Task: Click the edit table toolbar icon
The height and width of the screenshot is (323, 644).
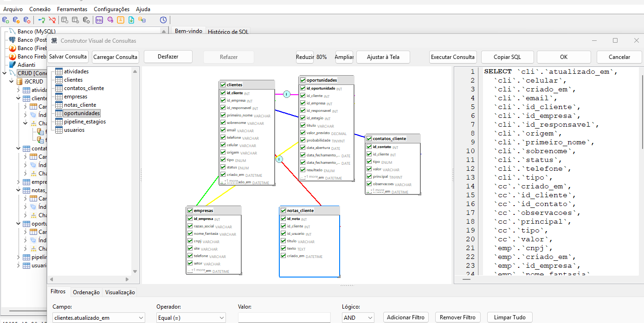Action: tap(76, 20)
